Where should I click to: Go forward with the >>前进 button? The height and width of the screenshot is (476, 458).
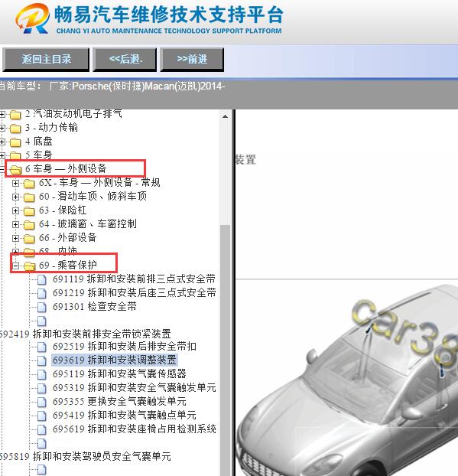click(192, 59)
